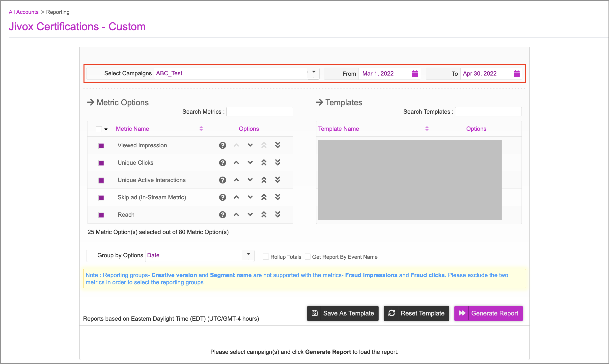The image size is (609, 364).
Task: Move Unique Active Interactions to bottom
Action: coord(277,180)
